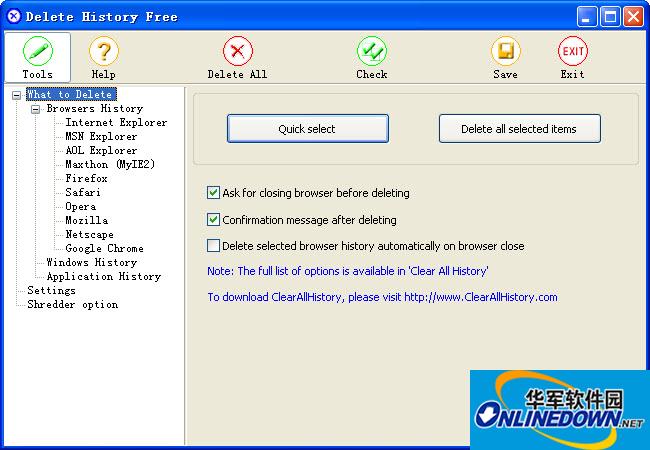Select Internet Explorer in the tree
Screen dimensions: 650x450
[x=116, y=123]
